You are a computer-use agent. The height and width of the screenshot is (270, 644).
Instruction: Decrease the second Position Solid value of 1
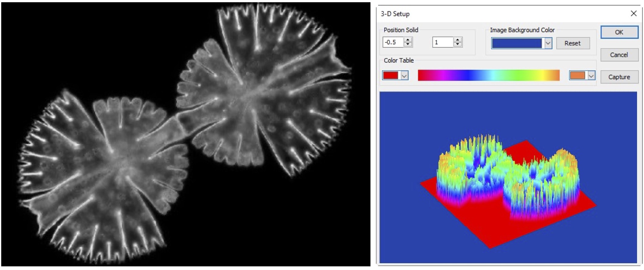458,45
